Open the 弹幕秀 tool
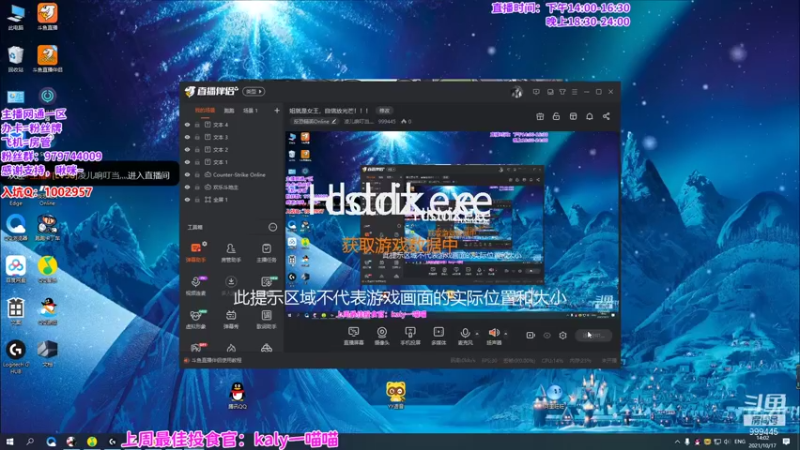Image resolution: width=800 pixels, height=450 pixels. click(x=231, y=319)
